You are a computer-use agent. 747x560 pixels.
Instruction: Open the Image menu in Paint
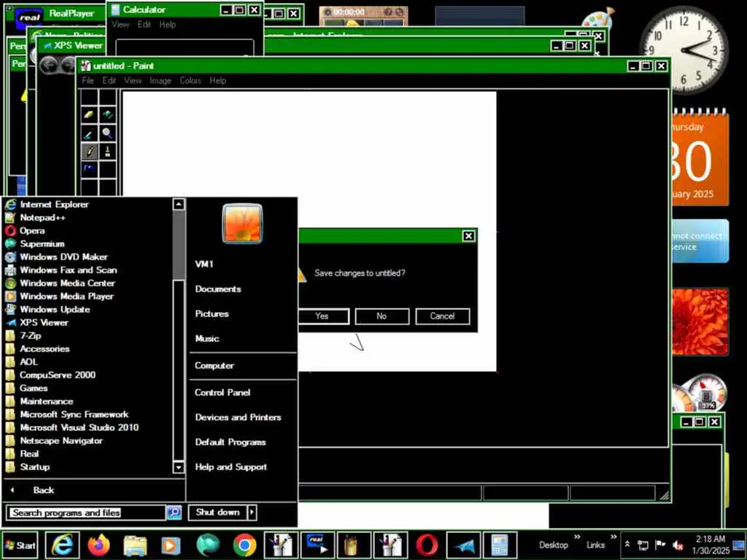(x=160, y=80)
